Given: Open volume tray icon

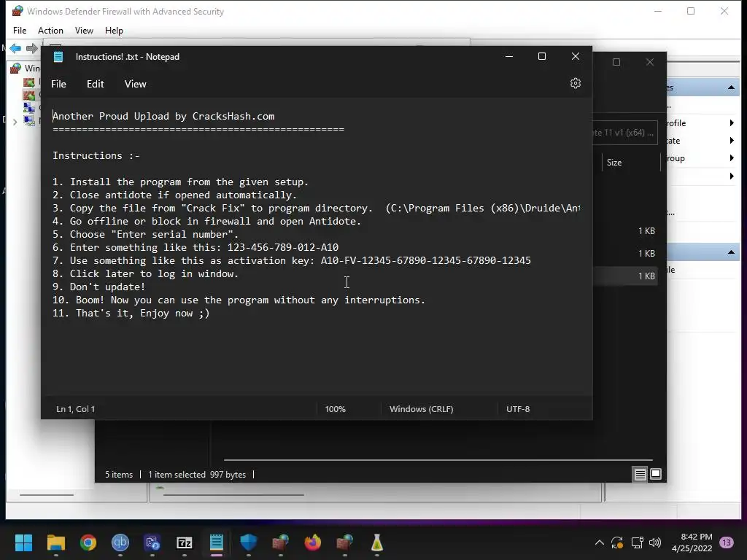Looking at the screenshot, I should pos(656,542).
